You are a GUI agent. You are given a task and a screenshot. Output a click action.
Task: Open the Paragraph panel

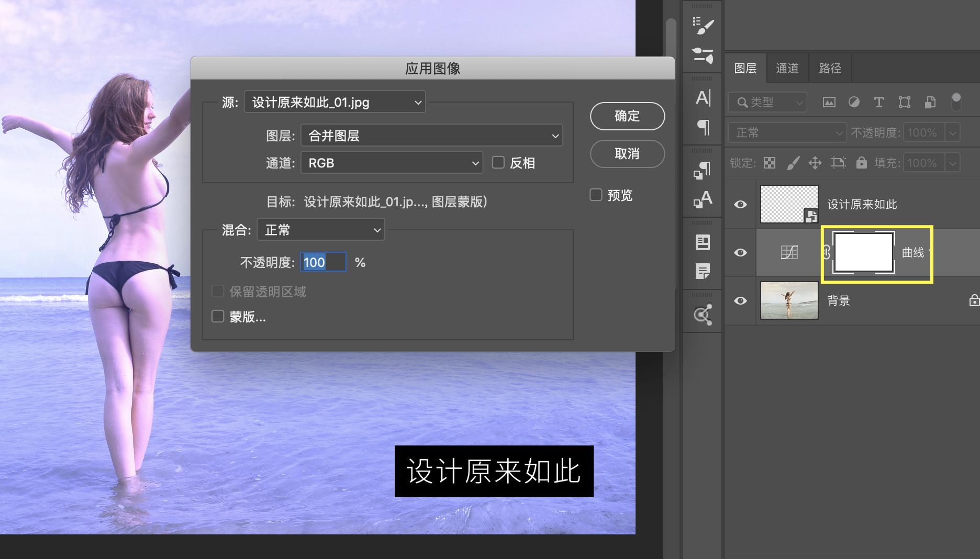tap(704, 126)
